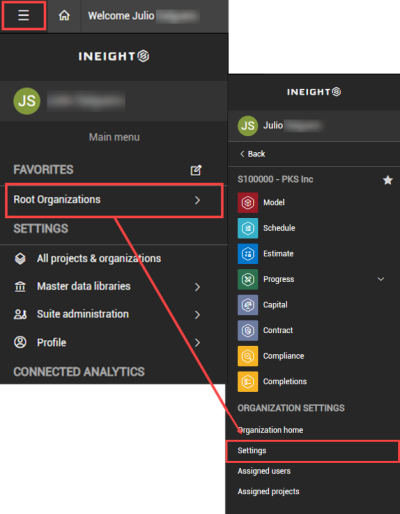This screenshot has height=514, width=400.
Task: Open the Schedule application icon
Action: click(248, 228)
